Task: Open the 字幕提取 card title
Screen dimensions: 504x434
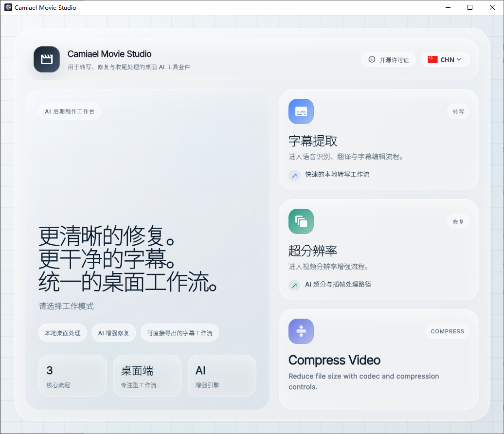Action: click(313, 141)
